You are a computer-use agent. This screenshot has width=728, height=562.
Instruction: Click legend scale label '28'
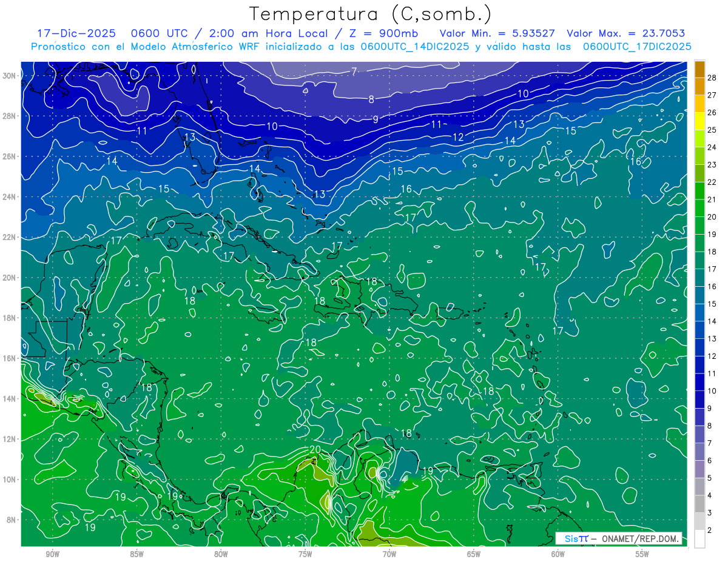point(712,78)
